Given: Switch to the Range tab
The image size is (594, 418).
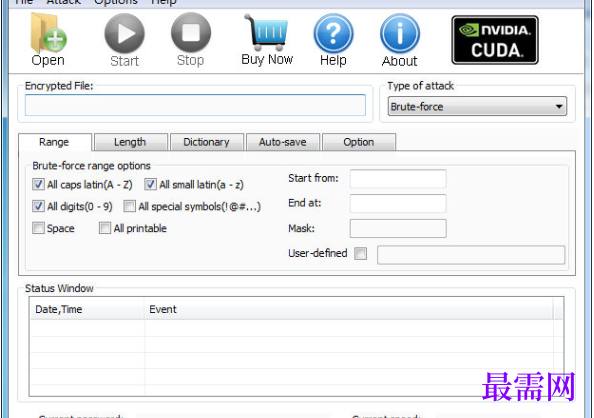Looking at the screenshot, I should tap(55, 142).
